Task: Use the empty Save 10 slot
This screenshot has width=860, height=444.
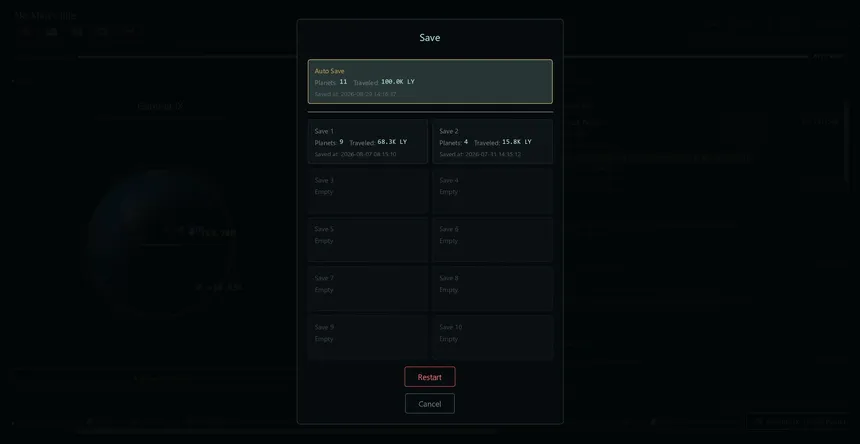Action: coord(493,338)
